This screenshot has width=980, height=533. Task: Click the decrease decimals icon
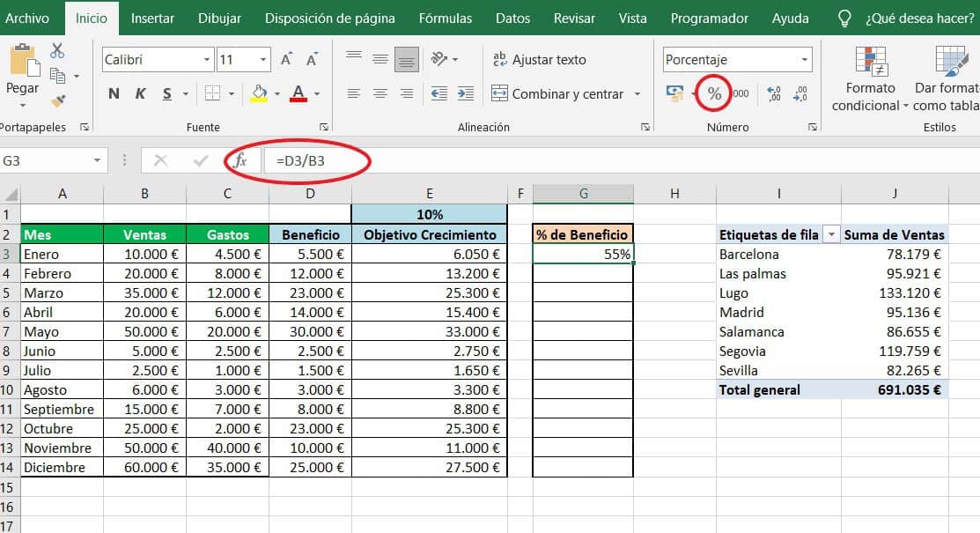pyautogui.click(x=800, y=94)
